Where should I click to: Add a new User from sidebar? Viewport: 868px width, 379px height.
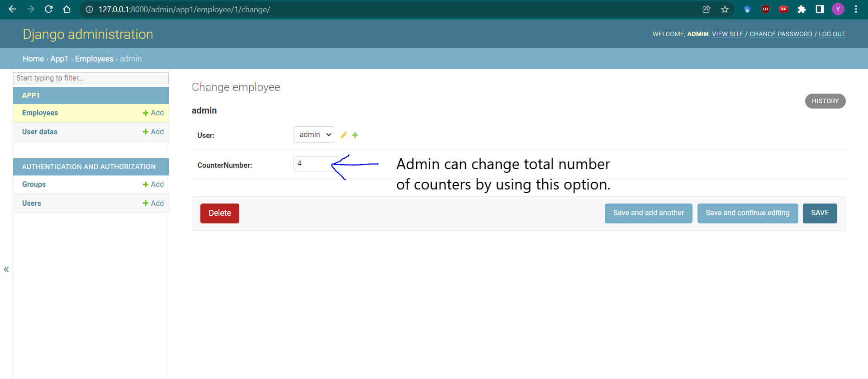(x=153, y=203)
